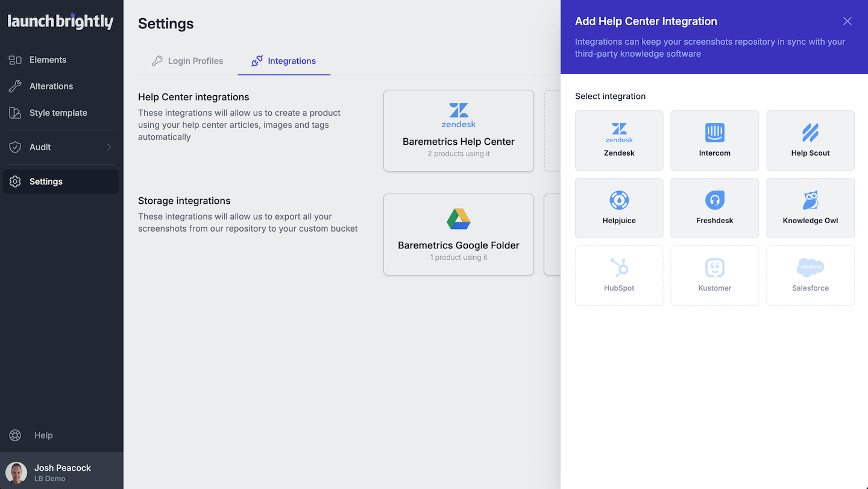
Task: Open the Style template section
Action: coord(58,113)
